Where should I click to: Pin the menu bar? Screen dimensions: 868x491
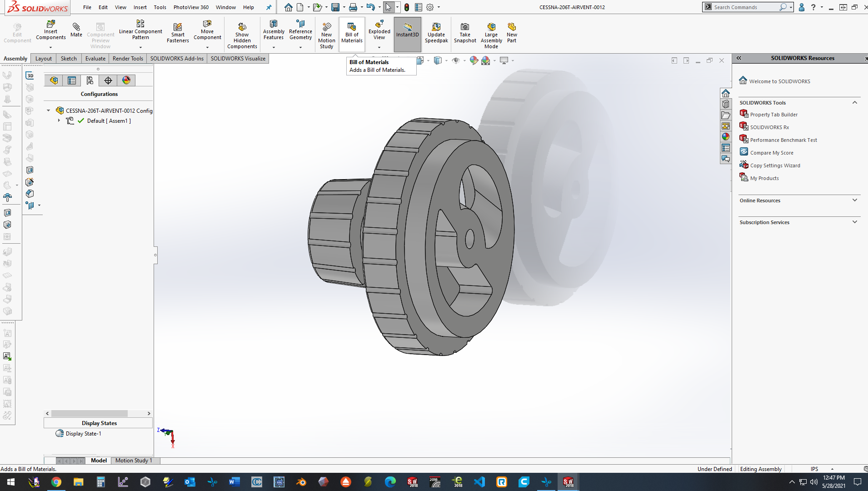(269, 7)
